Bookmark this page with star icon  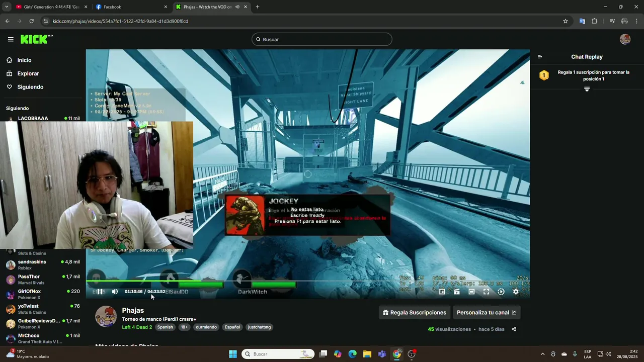[x=566, y=21]
